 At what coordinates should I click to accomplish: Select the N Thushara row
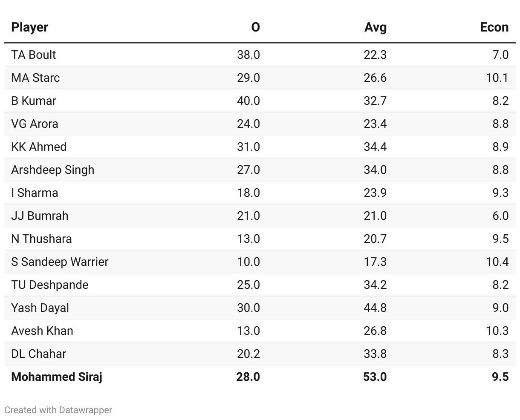pos(41,239)
